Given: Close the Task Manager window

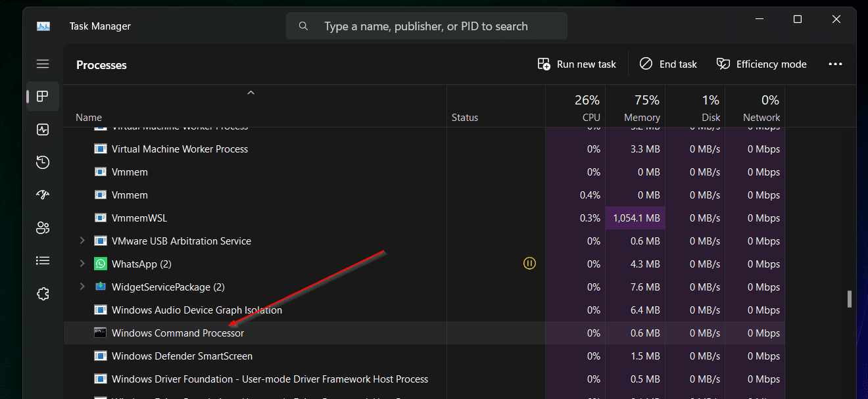Looking at the screenshot, I should (x=836, y=20).
